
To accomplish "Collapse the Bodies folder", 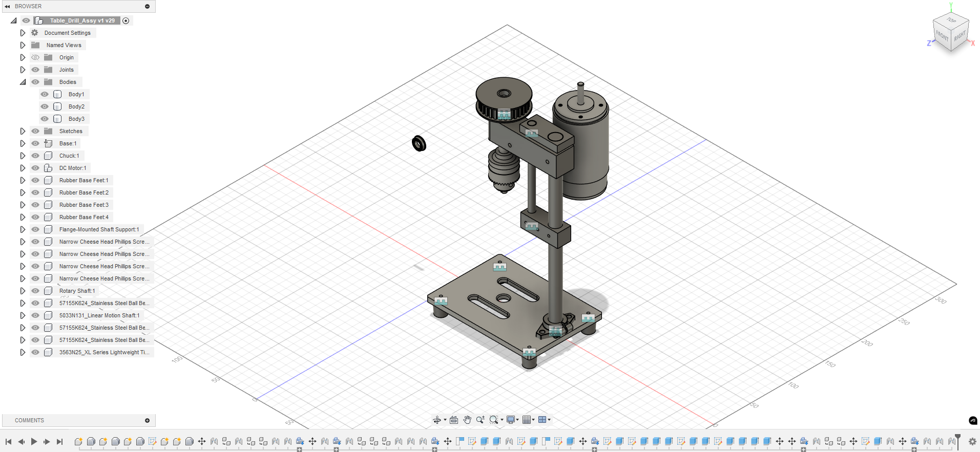I will pyautogui.click(x=23, y=82).
